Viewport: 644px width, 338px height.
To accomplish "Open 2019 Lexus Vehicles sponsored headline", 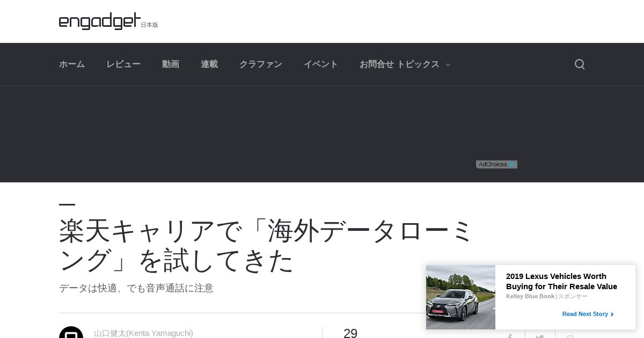I will (561, 281).
